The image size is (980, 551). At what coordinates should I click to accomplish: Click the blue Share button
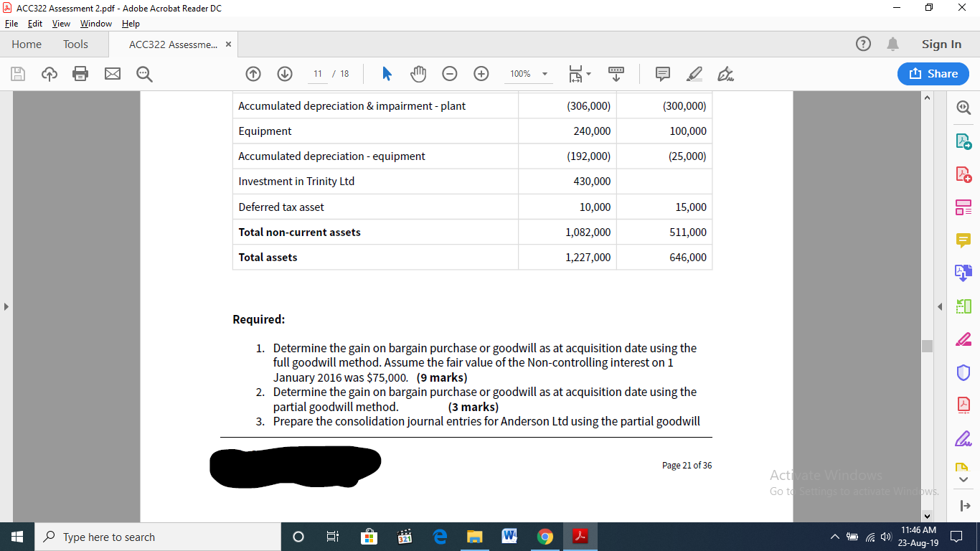933,74
